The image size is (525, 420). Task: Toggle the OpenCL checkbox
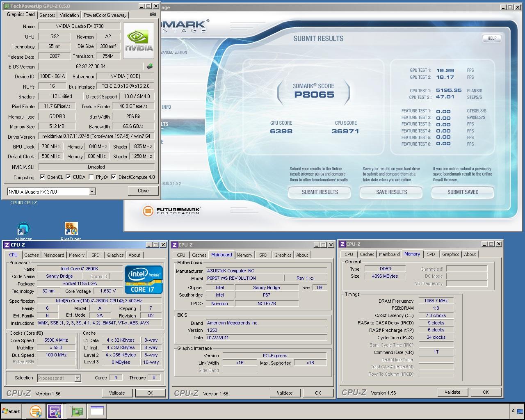point(42,177)
